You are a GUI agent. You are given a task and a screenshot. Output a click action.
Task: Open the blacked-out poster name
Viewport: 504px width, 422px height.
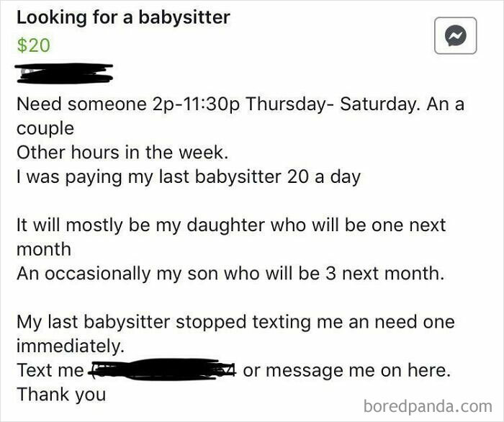tap(64, 73)
